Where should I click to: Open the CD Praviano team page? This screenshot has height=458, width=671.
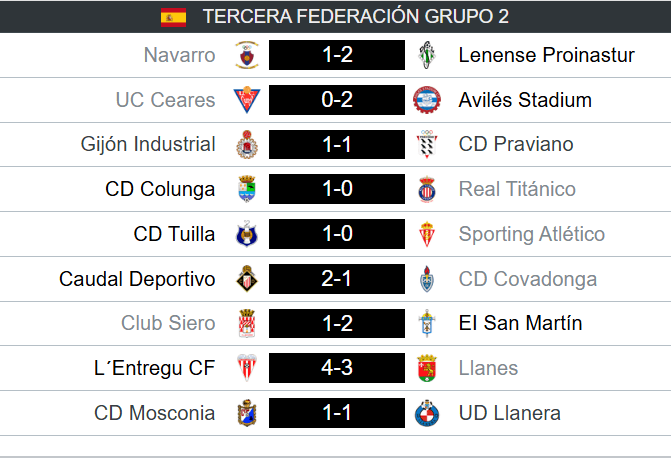click(516, 145)
